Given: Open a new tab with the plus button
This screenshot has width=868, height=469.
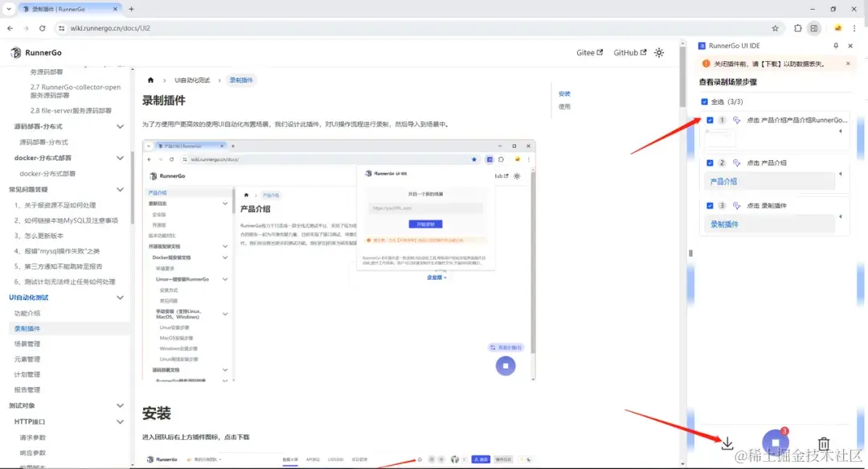Looking at the screenshot, I should (x=131, y=9).
